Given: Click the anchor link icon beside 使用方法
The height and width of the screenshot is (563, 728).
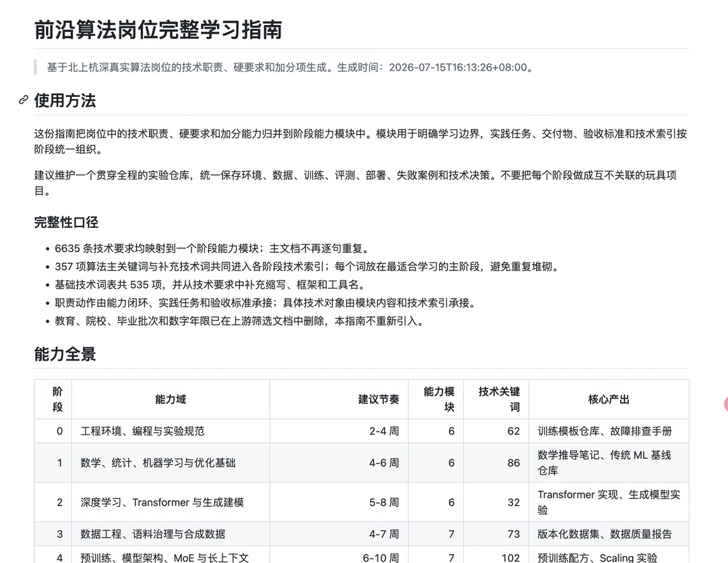Looking at the screenshot, I should point(23,100).
